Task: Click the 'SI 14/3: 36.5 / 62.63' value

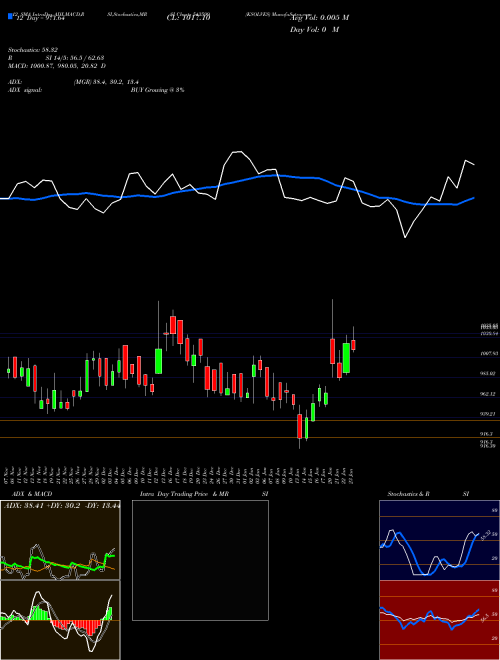Action: click(x=74, y=58)
